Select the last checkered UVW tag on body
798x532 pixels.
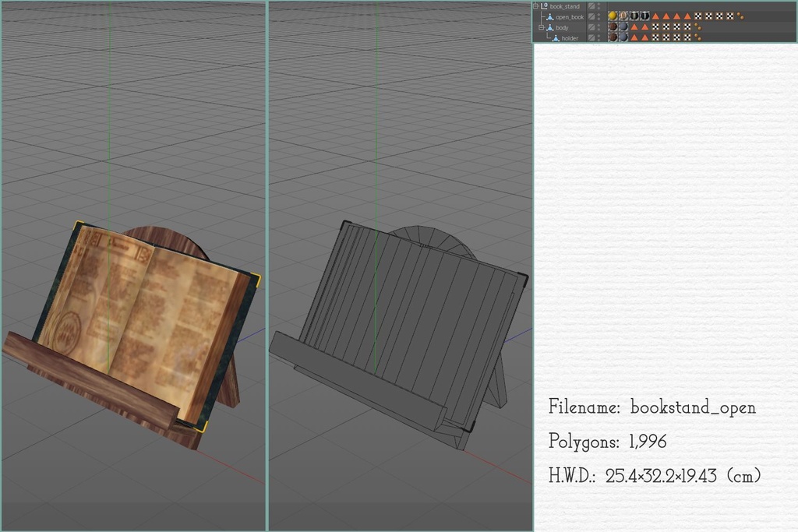click(x=687, y=27)
